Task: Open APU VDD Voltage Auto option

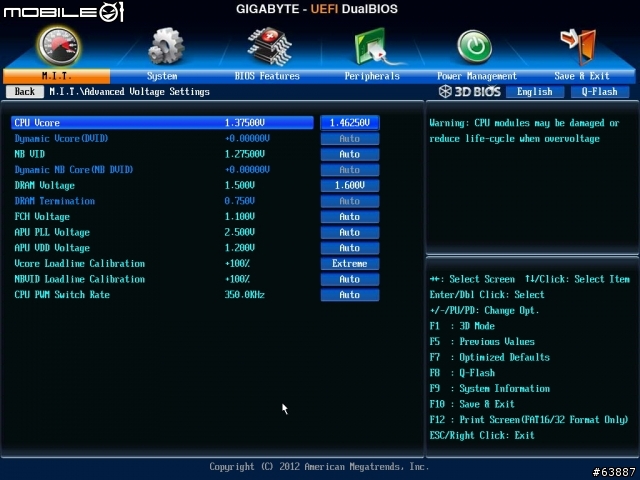Action: 350,248
